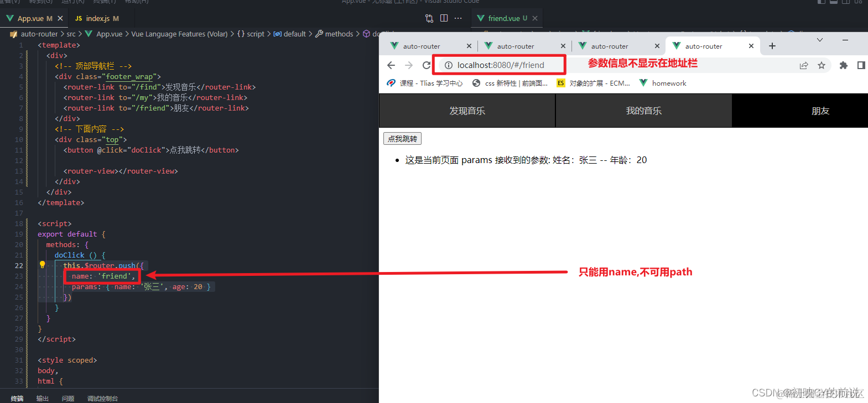The image size is (868, 403).
Task: Click the script breadcrumb segment
Action: (x=251, y=34)
